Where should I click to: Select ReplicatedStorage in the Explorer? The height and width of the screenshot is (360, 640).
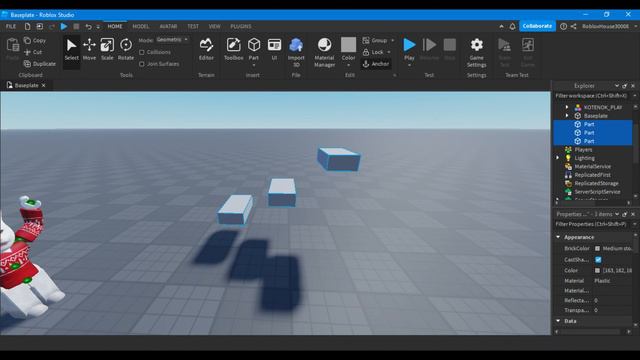point(596,183)
